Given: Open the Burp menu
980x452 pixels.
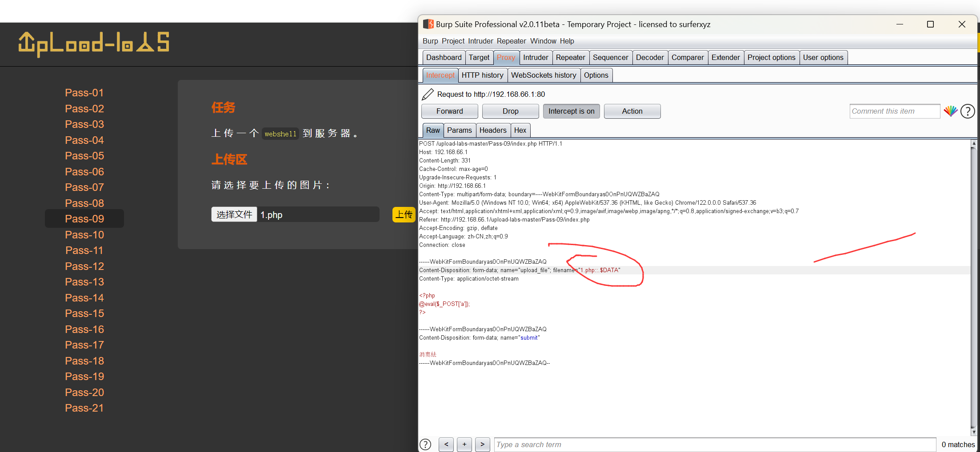Looking at the screenshot, I should pyautogui.click(x=430, y=41).
